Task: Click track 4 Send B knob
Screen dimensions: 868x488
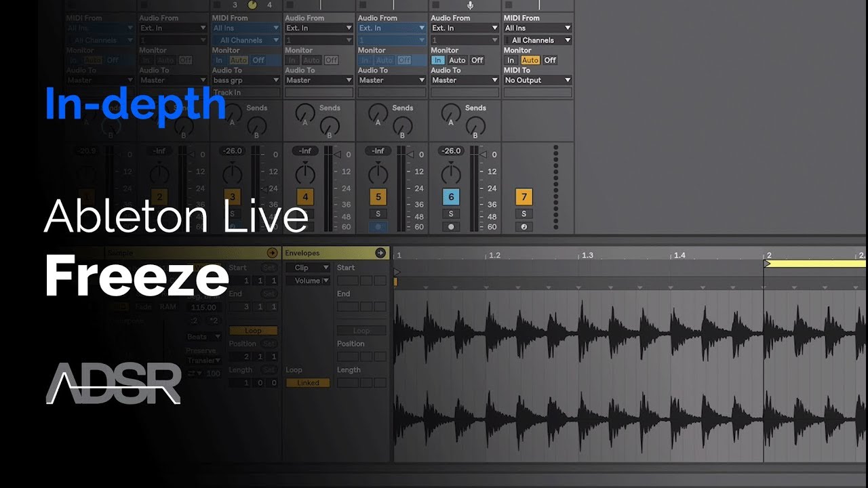Action: tap(330, 126)
